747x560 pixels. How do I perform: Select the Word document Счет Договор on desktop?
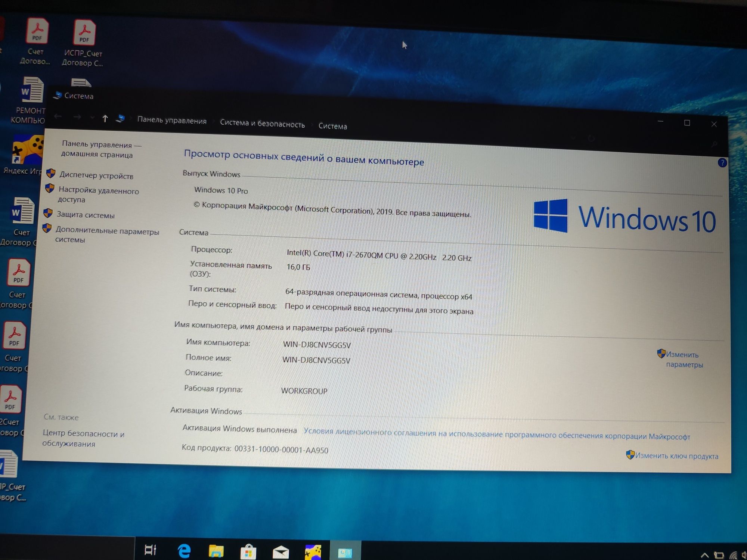pyautogui.click(x=21, y=222)
